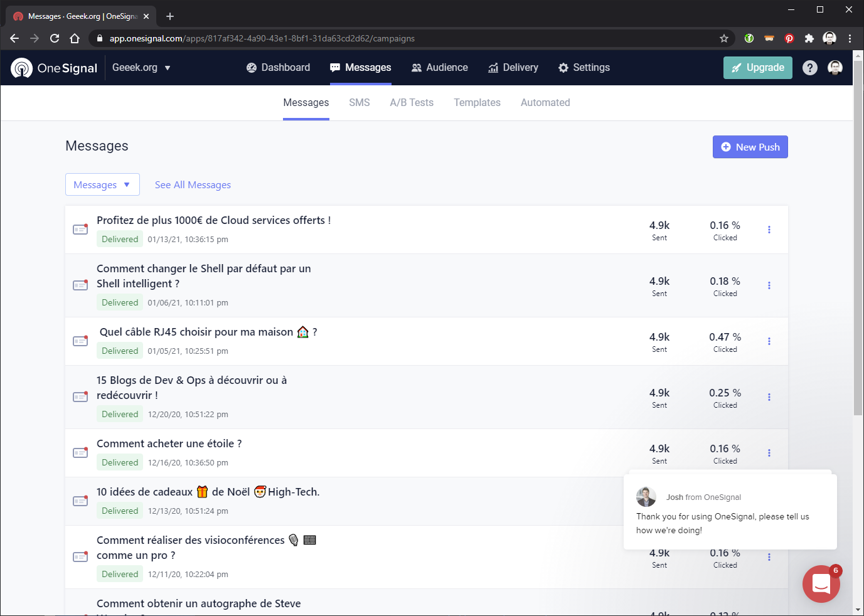864x616 pixels.
Task: Open the Audience navigation item
Action: coord(440,68)
